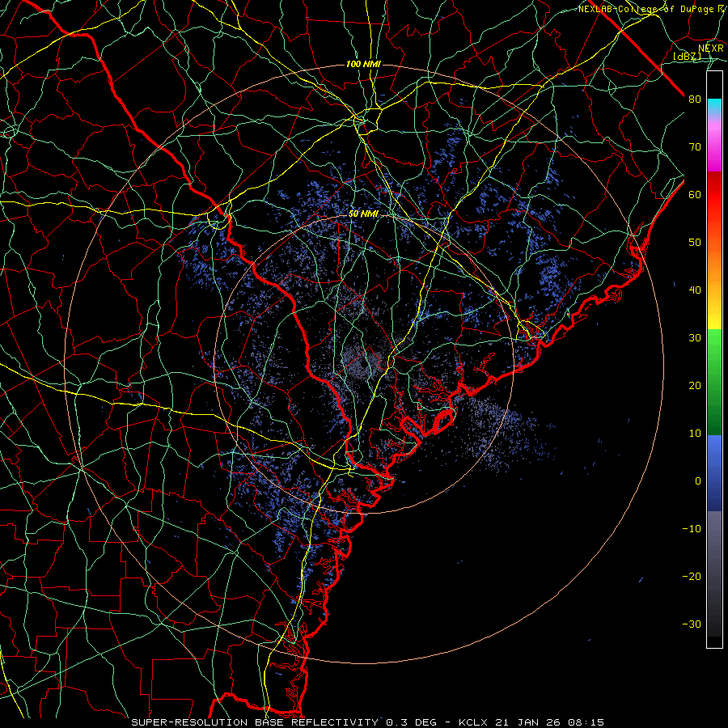
Task: Click the 70 value on the dBZ scale
Action: click(695, 147)
